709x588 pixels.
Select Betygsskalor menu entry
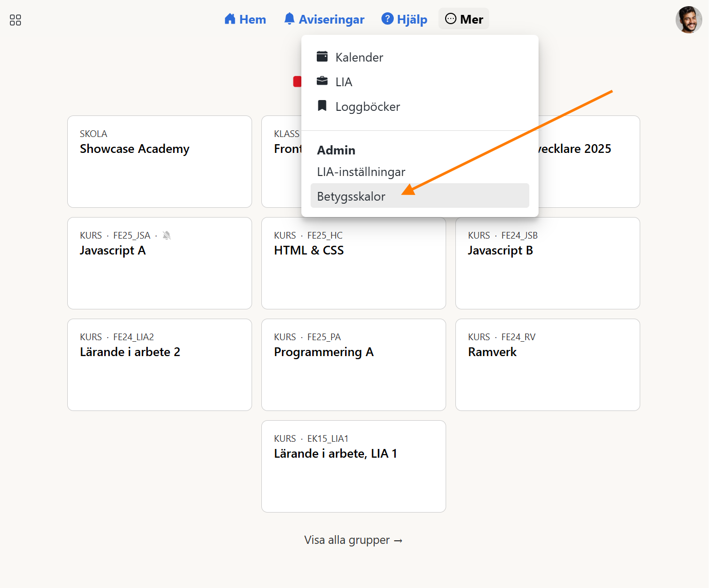tap(351, 197)
